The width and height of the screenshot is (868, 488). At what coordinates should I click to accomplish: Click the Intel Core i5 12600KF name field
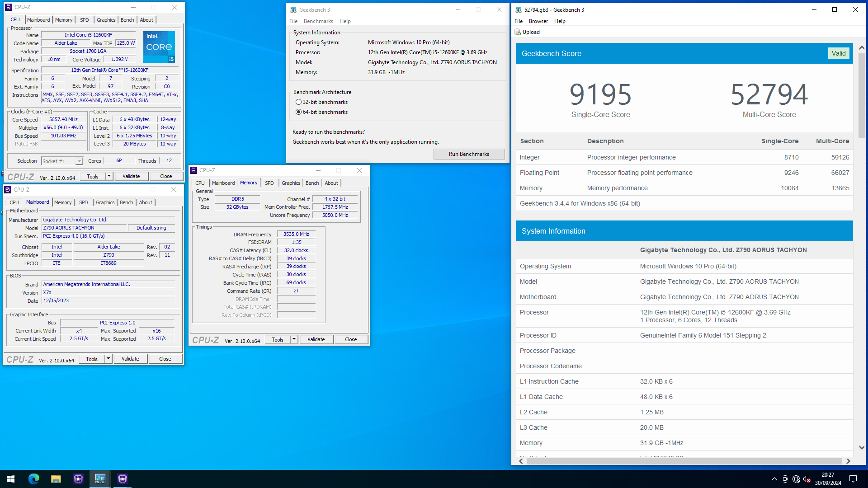click(88, 35)
